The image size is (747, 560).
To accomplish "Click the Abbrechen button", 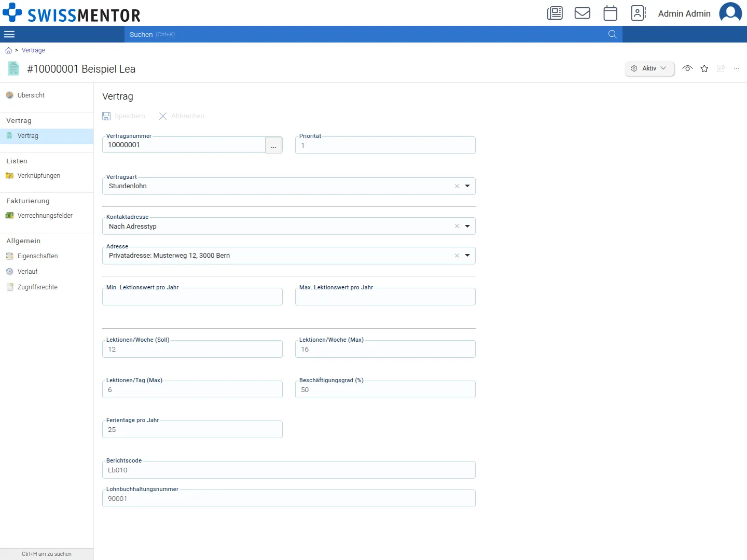I will (181, 116).
